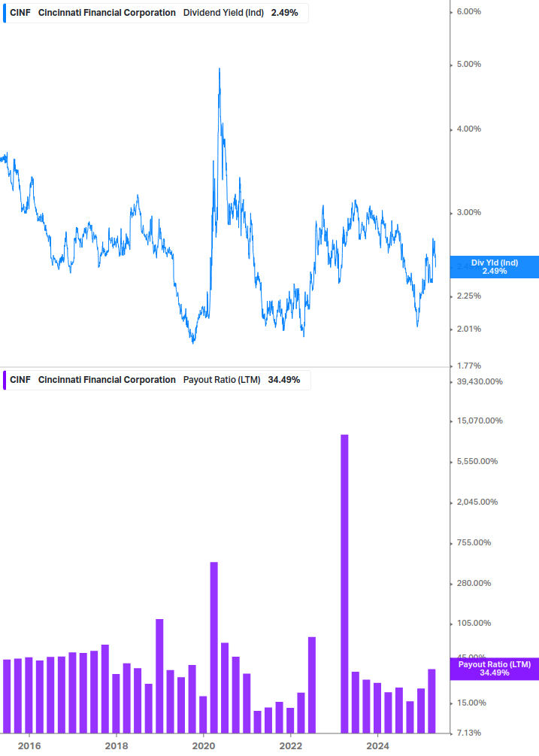Click the company name in the Payout Ratio legend
Viewport: 539px width, 756px height.
(x=107, y=380)
